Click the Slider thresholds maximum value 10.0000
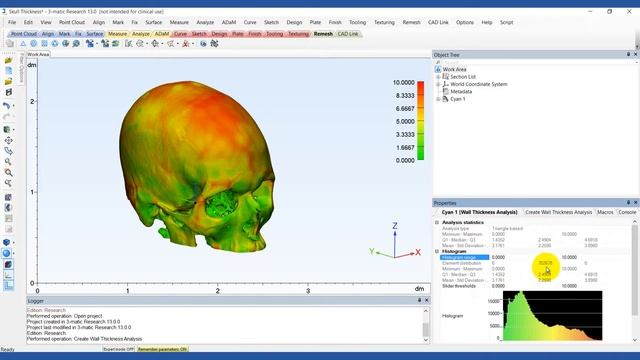Screen dimensions: 640x360 [569, 286]
